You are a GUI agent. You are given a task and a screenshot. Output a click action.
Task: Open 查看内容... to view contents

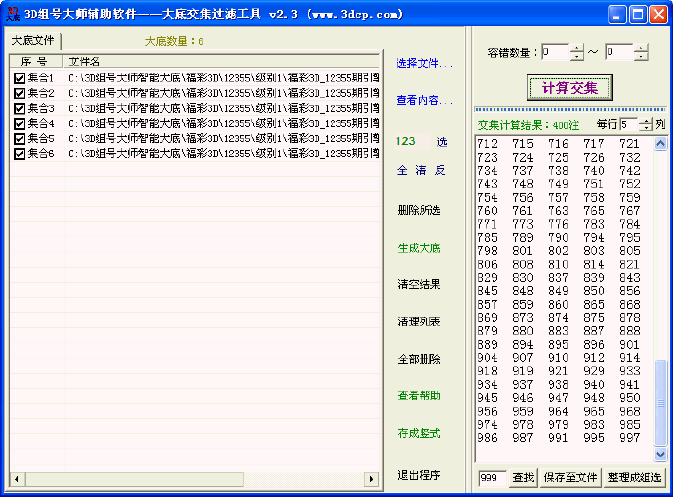(424, 100)
